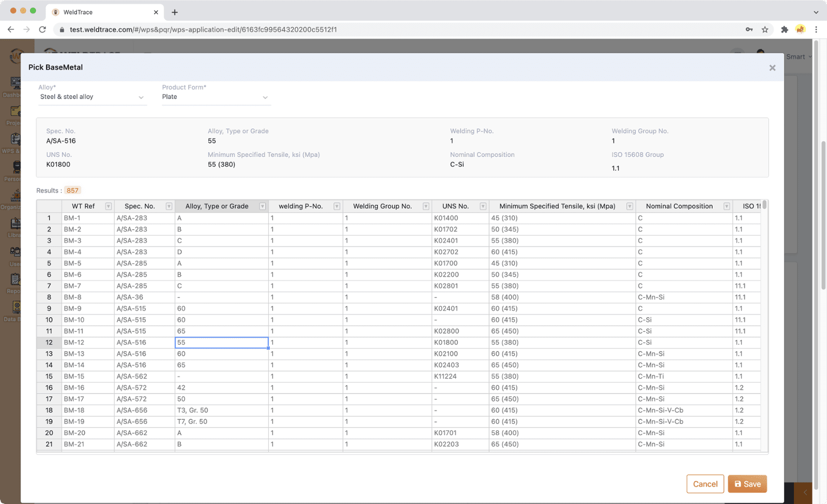Save the selected base metal
Screen dimensions: 827x504
coord(747,484)
